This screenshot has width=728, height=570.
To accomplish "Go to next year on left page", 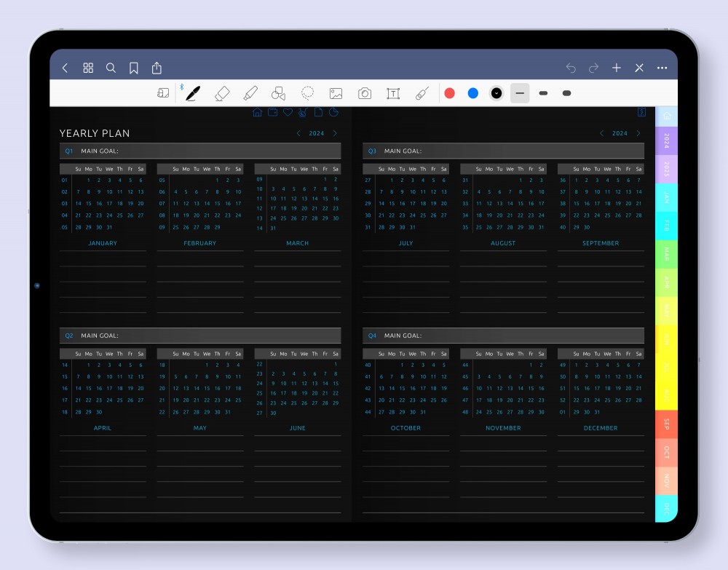I will pos(335,133).
